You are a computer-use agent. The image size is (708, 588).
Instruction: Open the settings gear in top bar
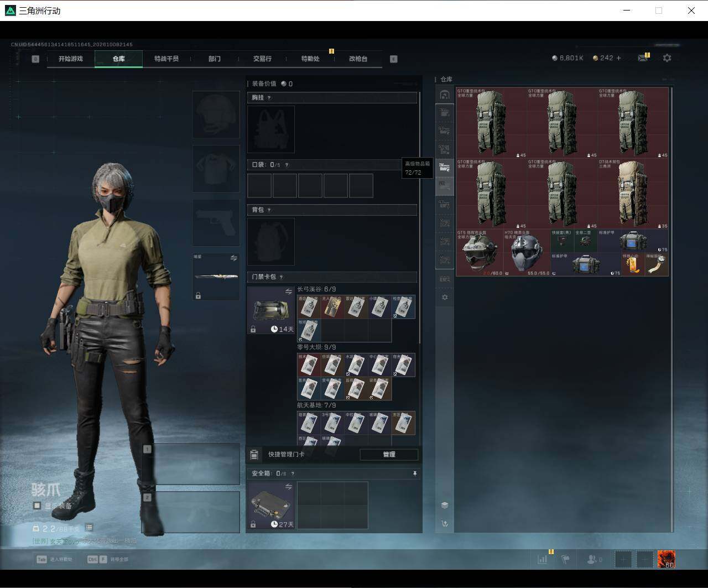point(667,58)
